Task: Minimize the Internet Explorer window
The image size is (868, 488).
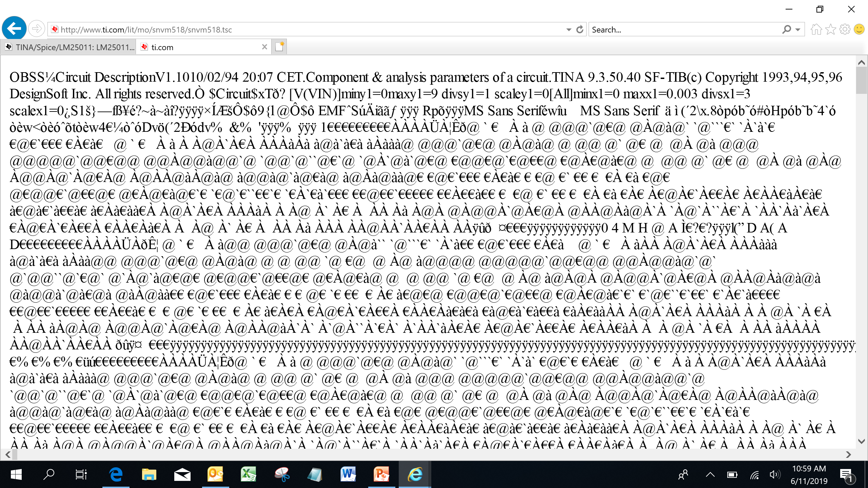Action: pos(789,9)
